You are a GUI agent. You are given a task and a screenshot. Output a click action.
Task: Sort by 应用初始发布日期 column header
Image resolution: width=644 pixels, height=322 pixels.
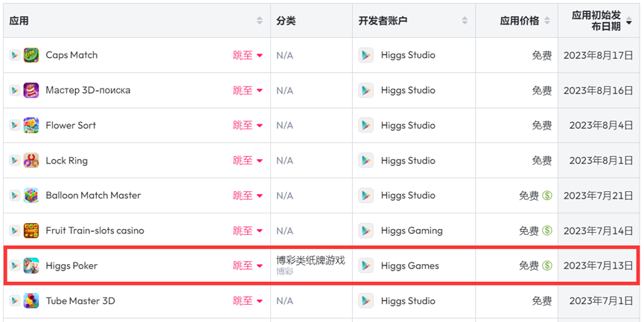(x=629, y=22)
